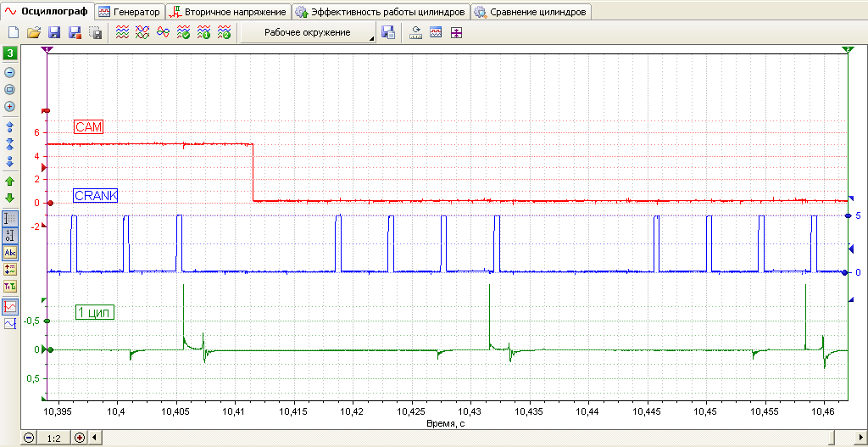Viewport: 868px width, 447px height.
Task: Click the blue down arrow stretch icon
Action: point(9,161)
